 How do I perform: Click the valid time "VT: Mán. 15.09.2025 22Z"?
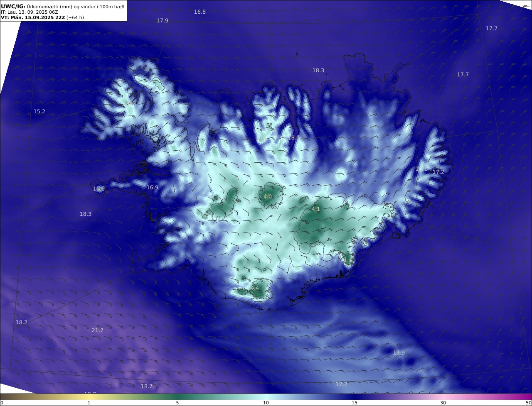tap(33, 17)
